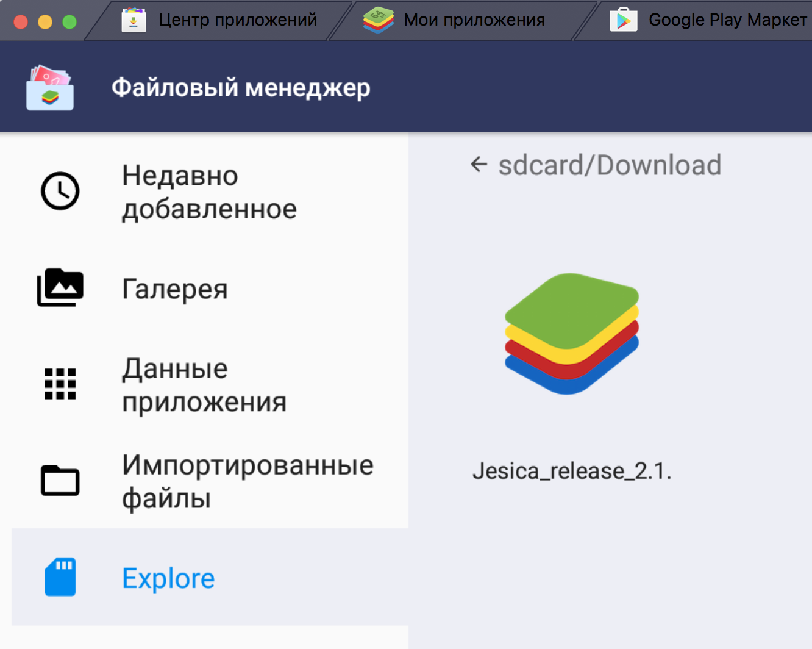Click the clock icon for recently added
Screen dimensions: 812x649
(60, 191)
